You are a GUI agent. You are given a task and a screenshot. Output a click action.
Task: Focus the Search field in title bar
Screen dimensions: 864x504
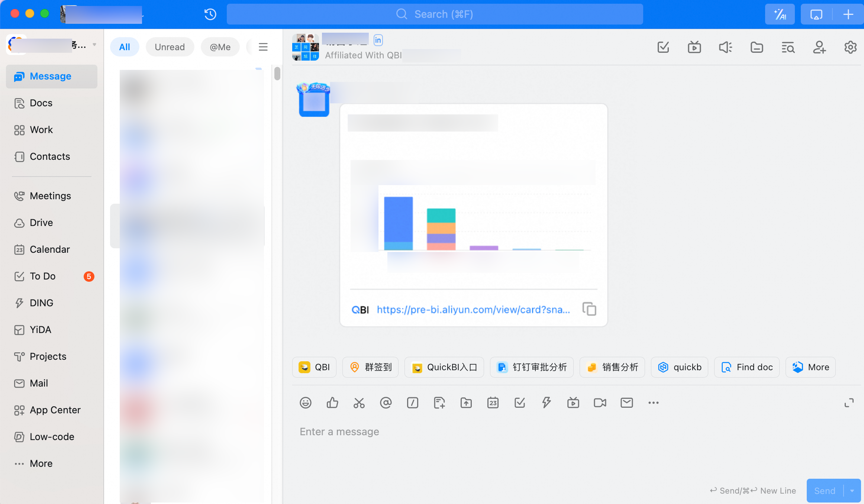click(435, 14)
